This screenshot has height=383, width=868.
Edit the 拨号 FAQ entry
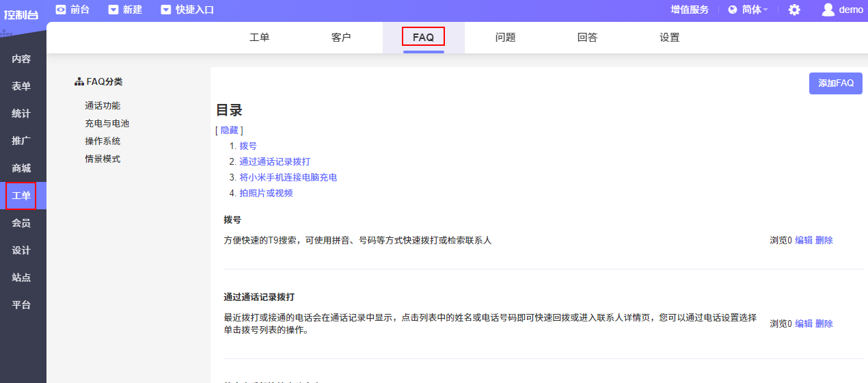[x=804, y=240]
